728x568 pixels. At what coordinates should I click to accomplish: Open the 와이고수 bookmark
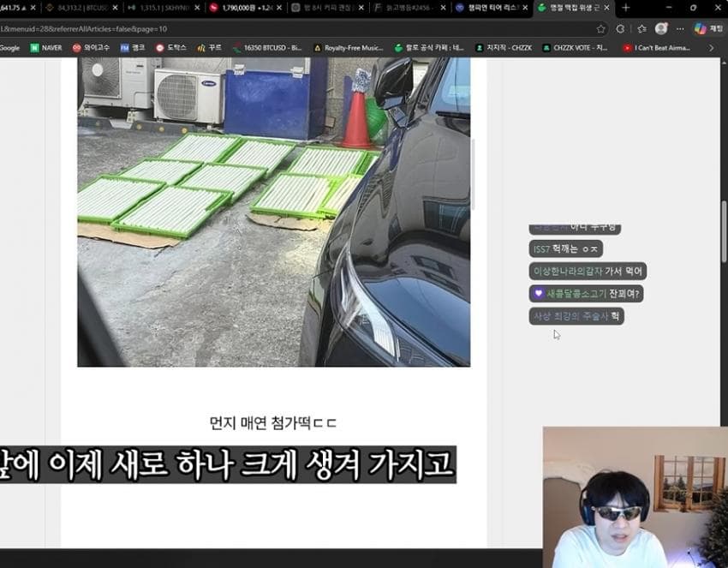click(x=91, y=48)
